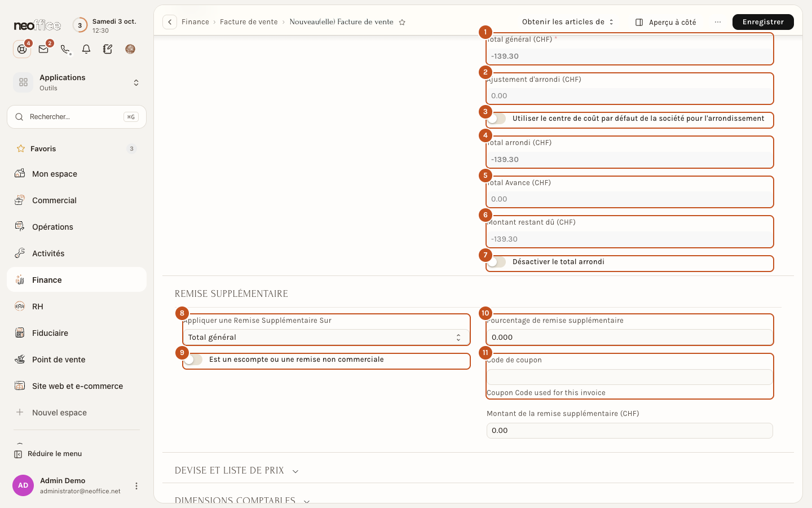Click the Code de coupon input field

pos(629,377)
